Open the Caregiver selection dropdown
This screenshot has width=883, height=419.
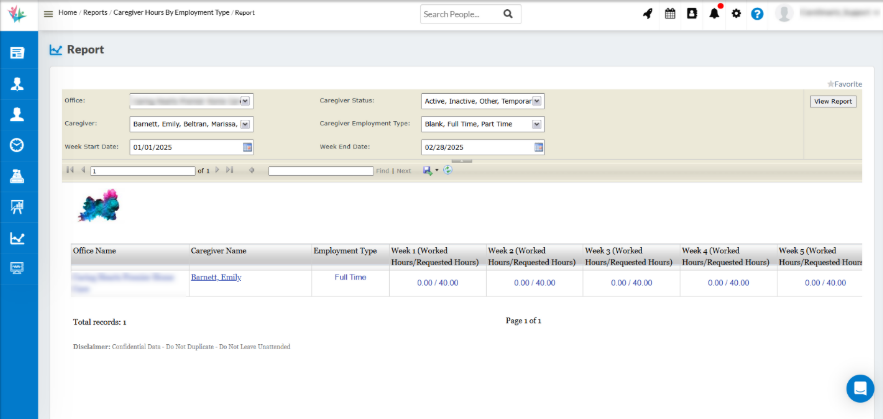246,124
